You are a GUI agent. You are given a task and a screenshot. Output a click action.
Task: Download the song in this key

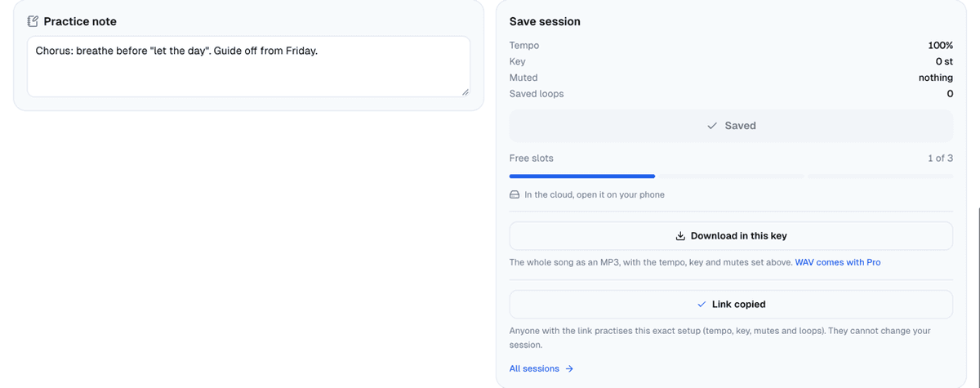pyautogui.click(x=731, y=236)
